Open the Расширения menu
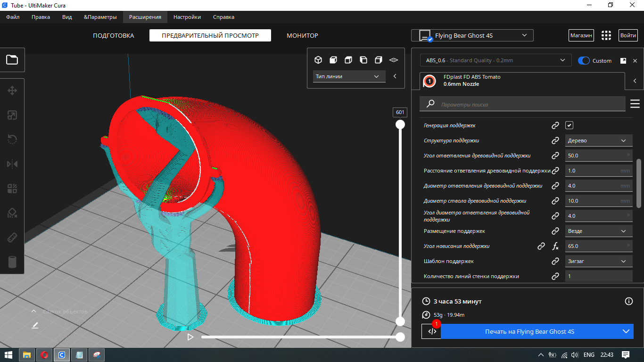Image resolution: width=644 pixels, height=362 pixels. pos(145,17)
